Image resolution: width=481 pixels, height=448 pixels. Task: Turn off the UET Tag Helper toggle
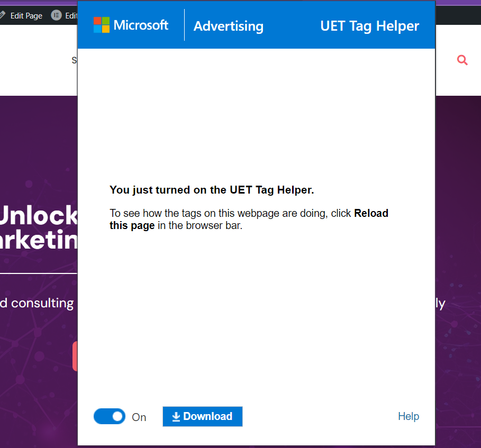[110, 416]
